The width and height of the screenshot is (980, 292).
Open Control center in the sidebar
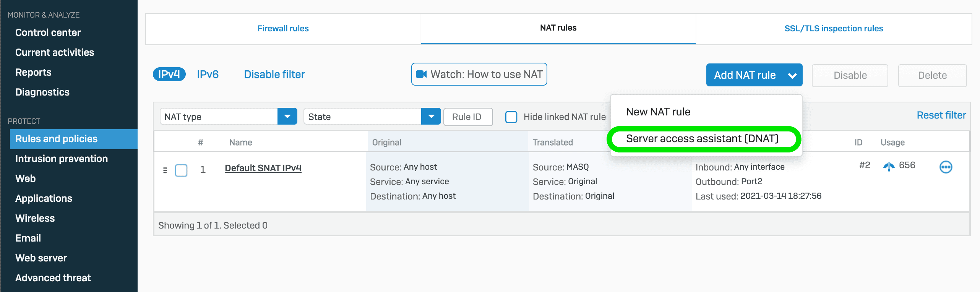(x=48, y=32)
